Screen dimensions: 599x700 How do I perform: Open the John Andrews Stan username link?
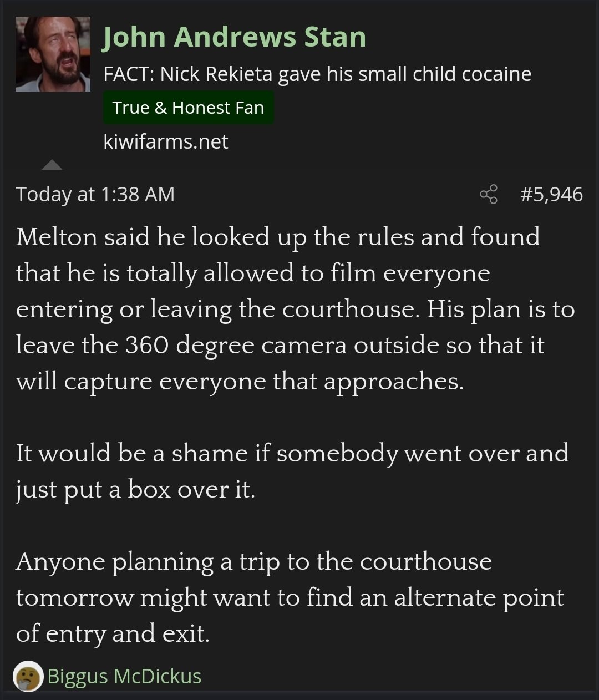(234, 38)
